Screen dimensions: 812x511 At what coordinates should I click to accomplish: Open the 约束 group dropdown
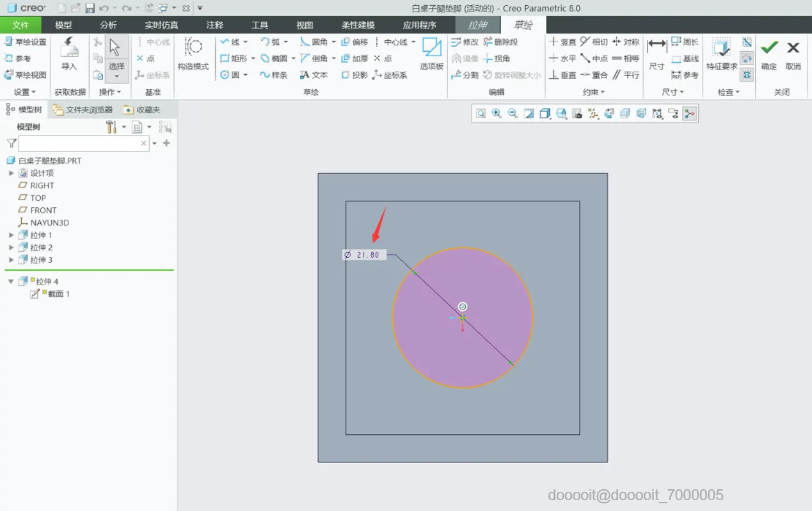click(593, 92)
